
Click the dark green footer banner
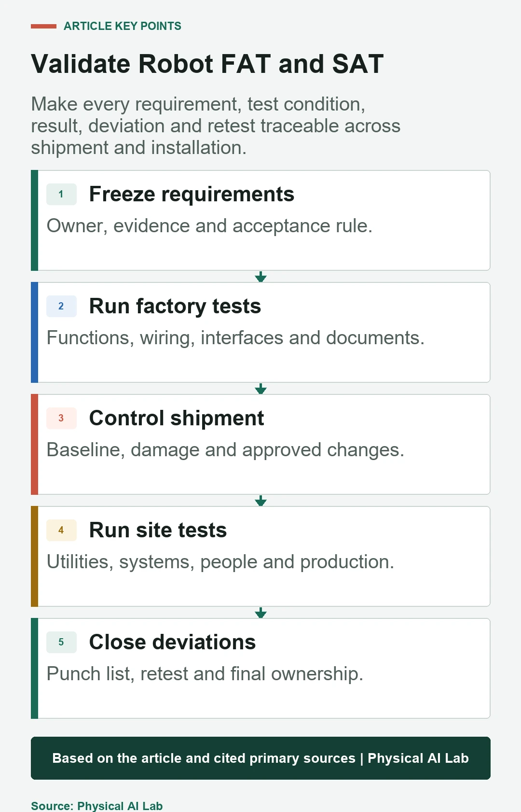[260, 758]
